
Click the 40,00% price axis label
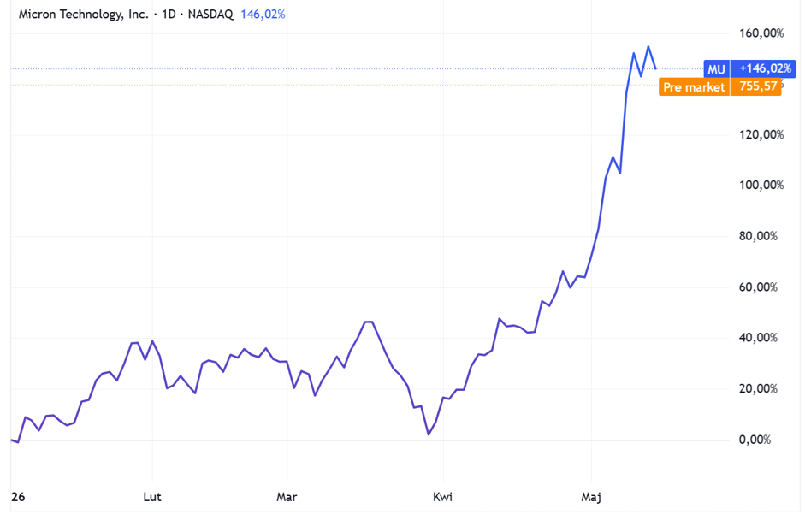coord(758,338)
